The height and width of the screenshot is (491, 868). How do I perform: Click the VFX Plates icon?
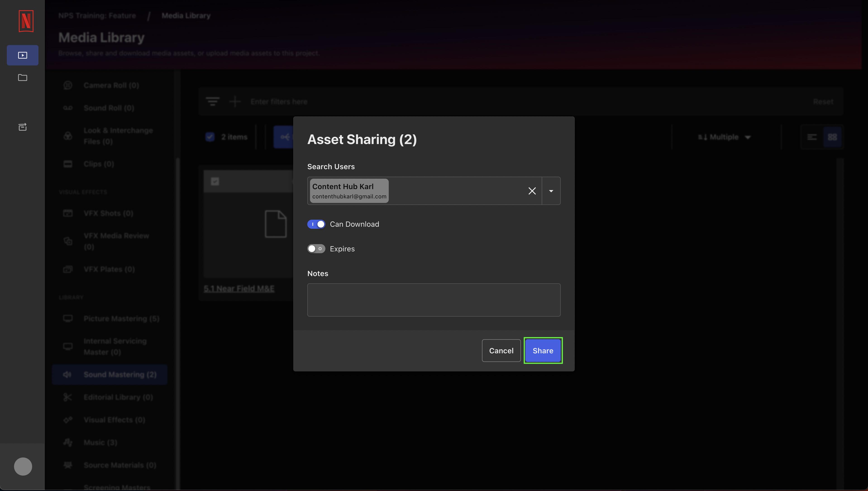[x=68, y=269]
